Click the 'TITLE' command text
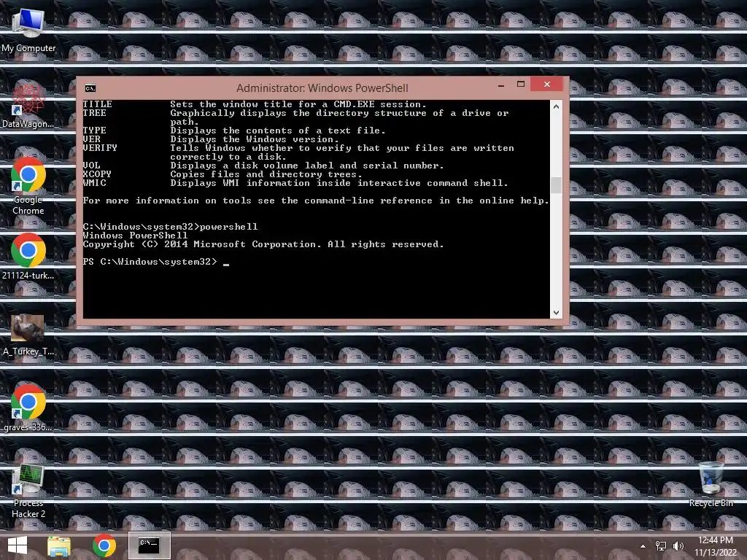 click(97, 104)
